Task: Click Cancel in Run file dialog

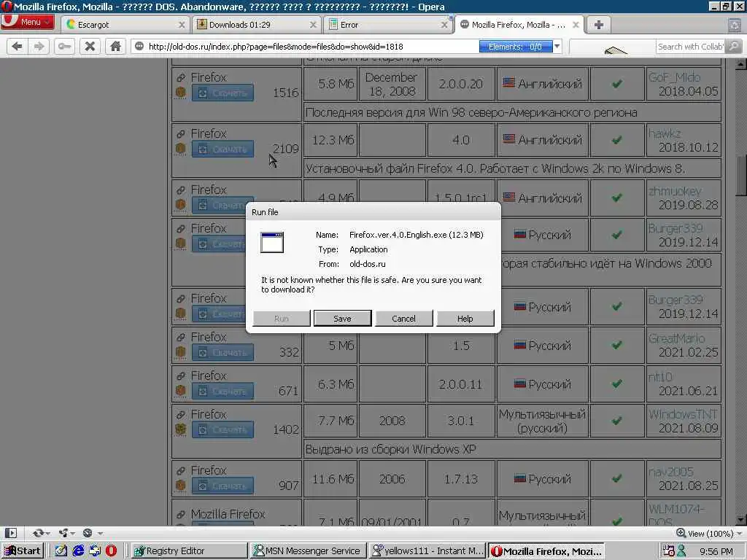Action: pyautogui.click(x=403, y=319)
